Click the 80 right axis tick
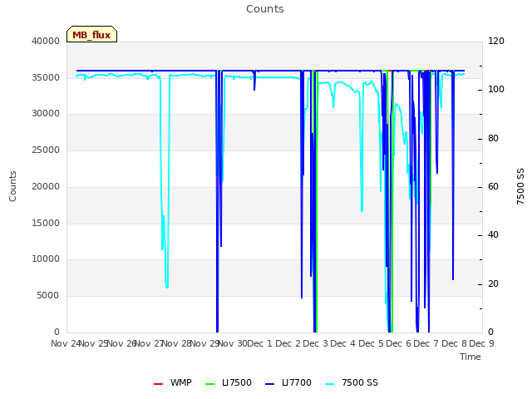The height and width of the screenshot is (399, 532). coord(493,138)
